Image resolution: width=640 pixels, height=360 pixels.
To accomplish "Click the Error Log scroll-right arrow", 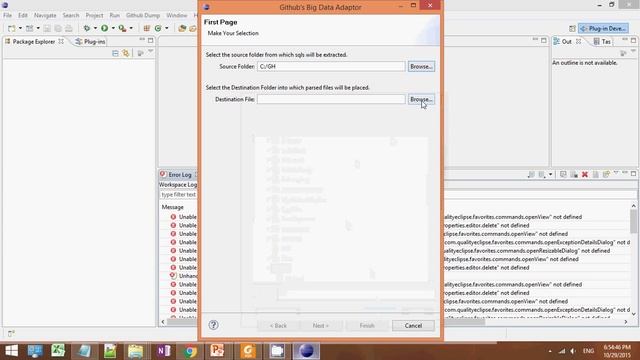I will tap(626, 322).
